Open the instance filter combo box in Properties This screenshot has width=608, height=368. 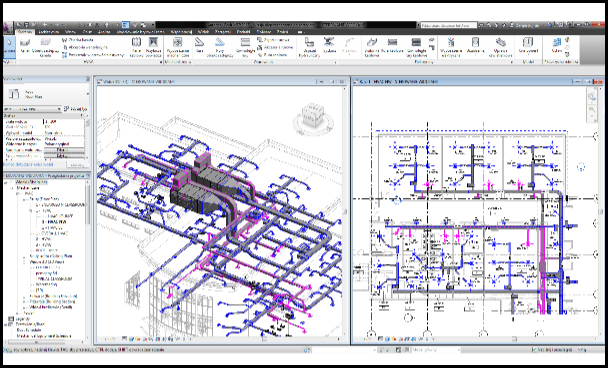pyautogui.click(x=32, y=109)
